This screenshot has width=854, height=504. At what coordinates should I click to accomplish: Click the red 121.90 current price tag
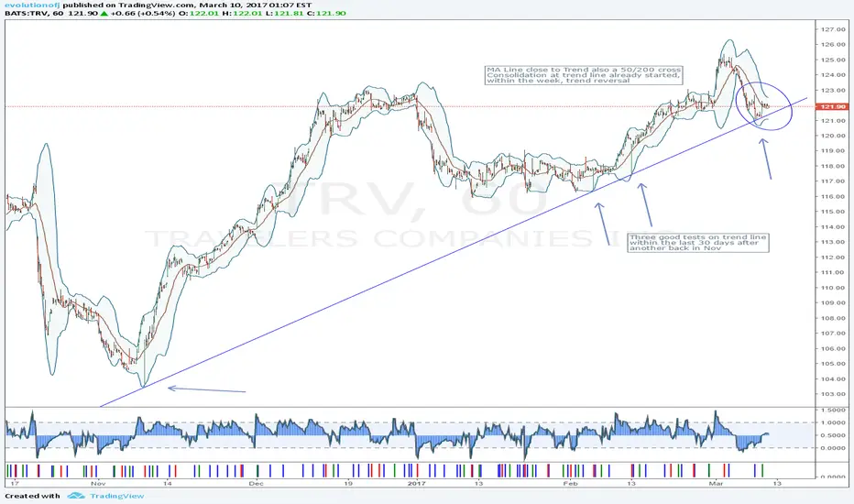[x=832, y=107]
